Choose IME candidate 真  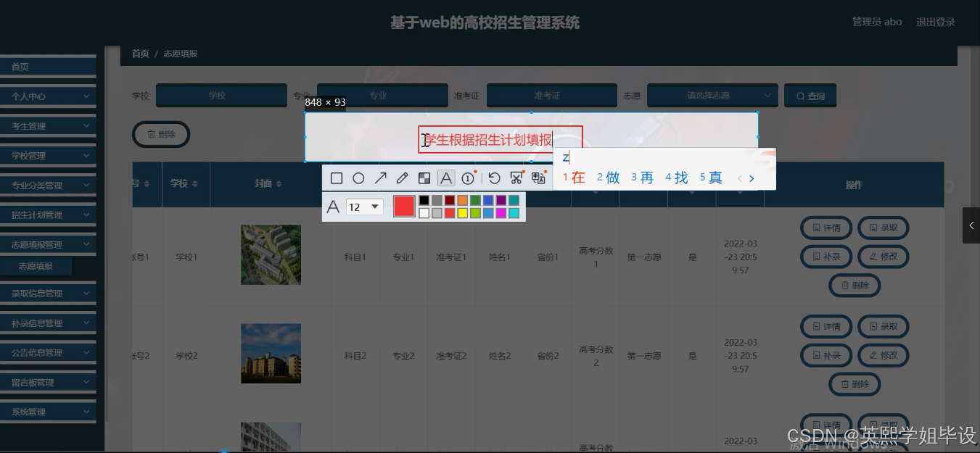coord(712,178)
